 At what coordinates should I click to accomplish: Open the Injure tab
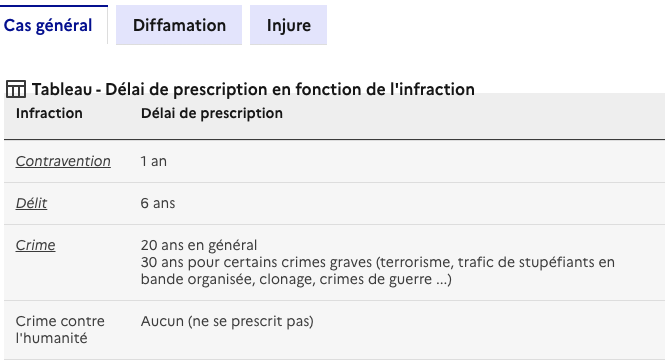click(288, 25)
